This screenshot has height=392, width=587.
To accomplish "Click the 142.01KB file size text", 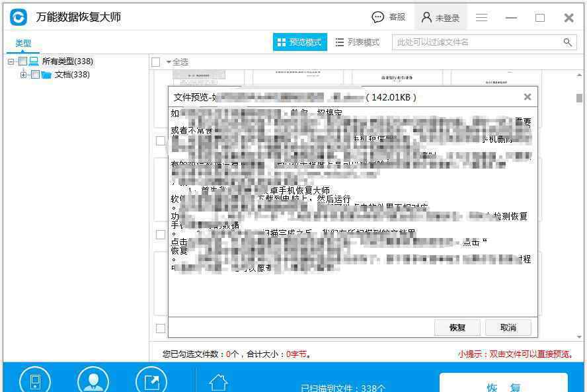I will (391, 97).
